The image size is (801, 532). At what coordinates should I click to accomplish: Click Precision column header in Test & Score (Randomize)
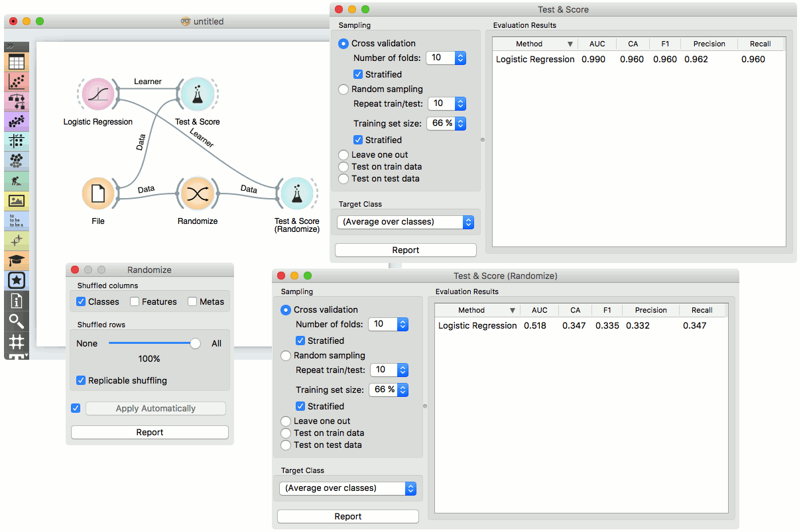point(651,310)
